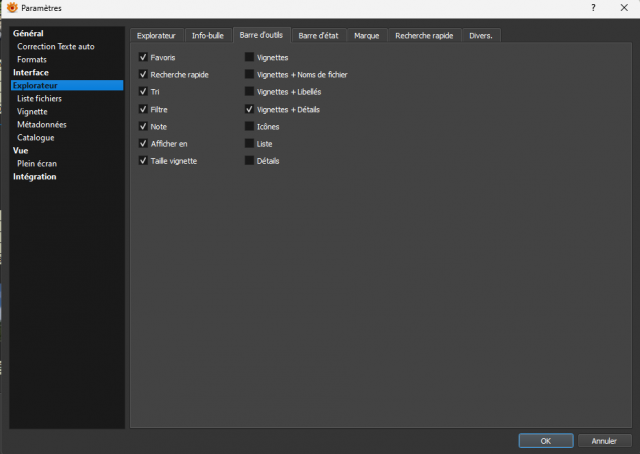The height and width of the screenshot is (454, 640).
Task: Open Liste fichiers settings
Action: point(40,98)
